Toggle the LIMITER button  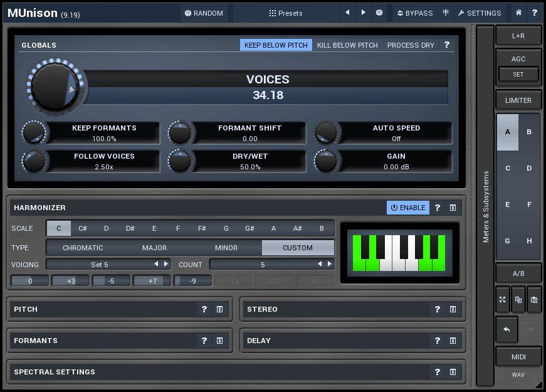click(x=518, y=100)
